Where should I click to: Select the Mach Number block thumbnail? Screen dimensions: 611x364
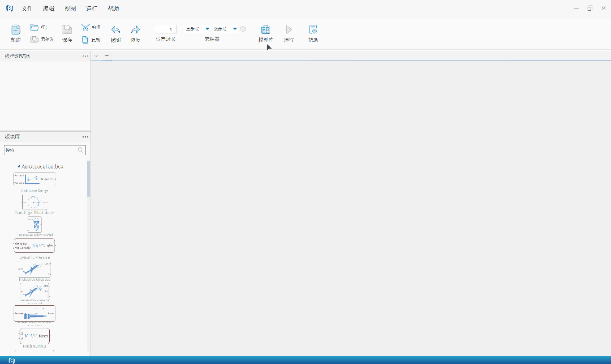pos(35,336)
